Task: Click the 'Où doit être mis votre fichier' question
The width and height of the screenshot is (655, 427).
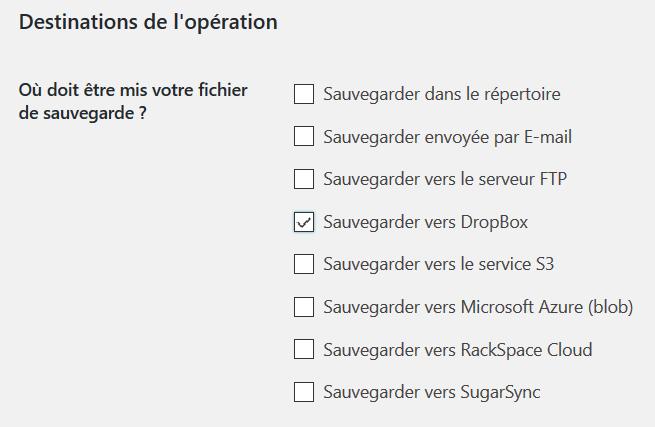Action: click(x=133, y=90)
